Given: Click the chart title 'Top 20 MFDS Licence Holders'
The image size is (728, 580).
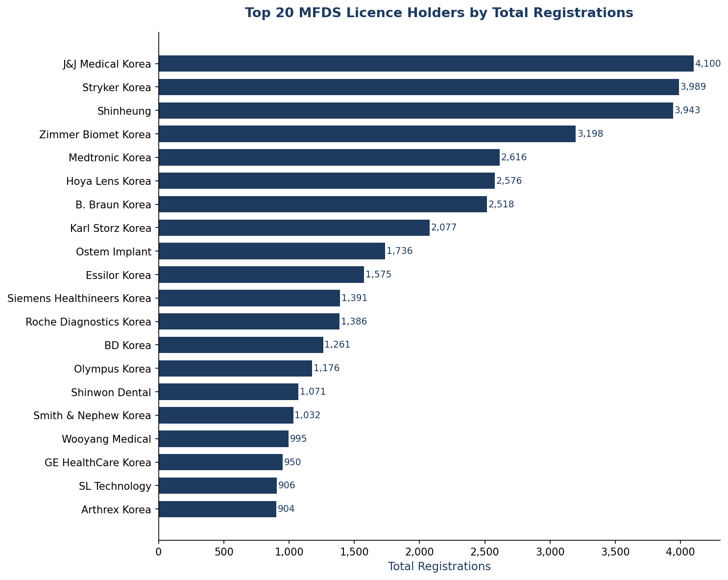Looking at the screenshot, I should 439,13.
